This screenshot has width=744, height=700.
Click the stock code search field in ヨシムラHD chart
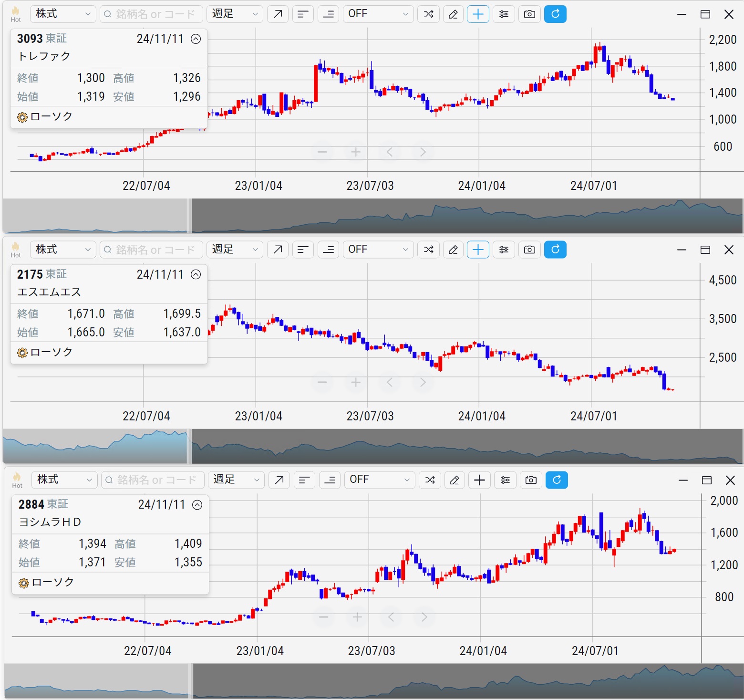pos(153,480)
